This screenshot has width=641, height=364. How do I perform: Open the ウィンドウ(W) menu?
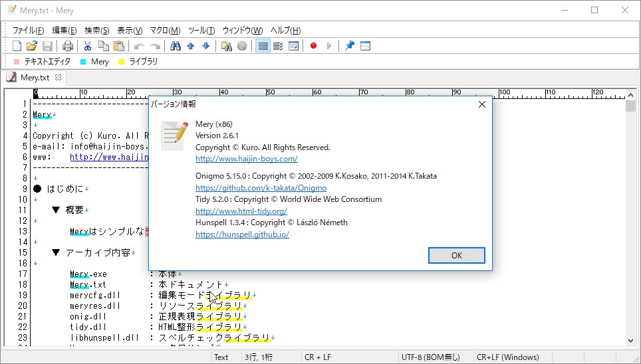[x=243, y=31]
